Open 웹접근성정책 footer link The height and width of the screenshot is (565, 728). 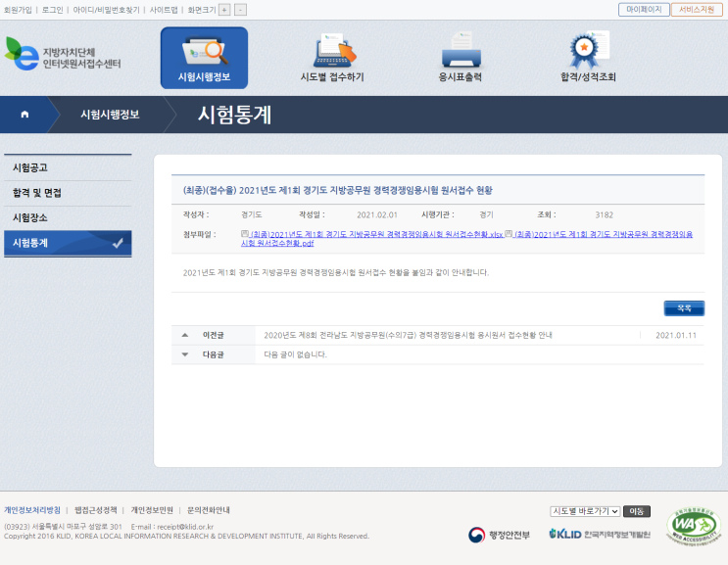96,510
